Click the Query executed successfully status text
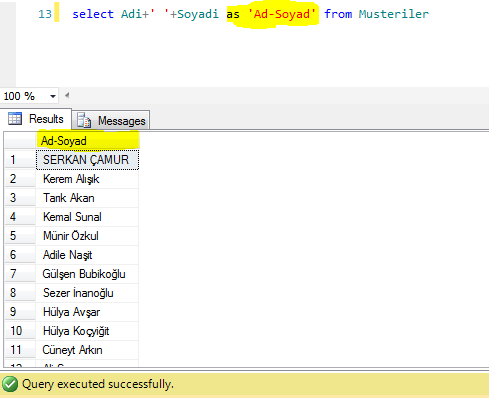489x398 pixels. coord(98,384)
